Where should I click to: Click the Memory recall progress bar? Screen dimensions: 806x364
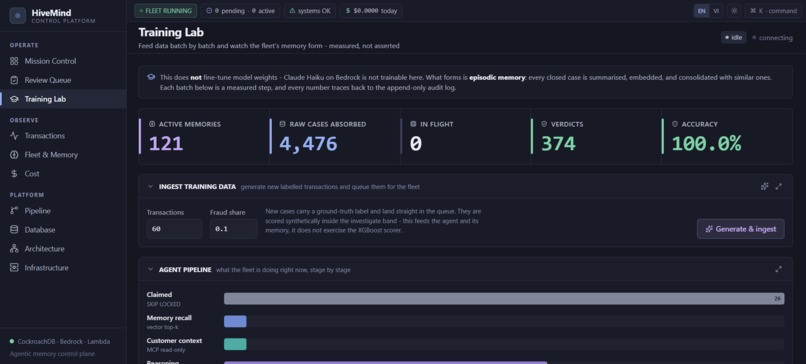504,321
